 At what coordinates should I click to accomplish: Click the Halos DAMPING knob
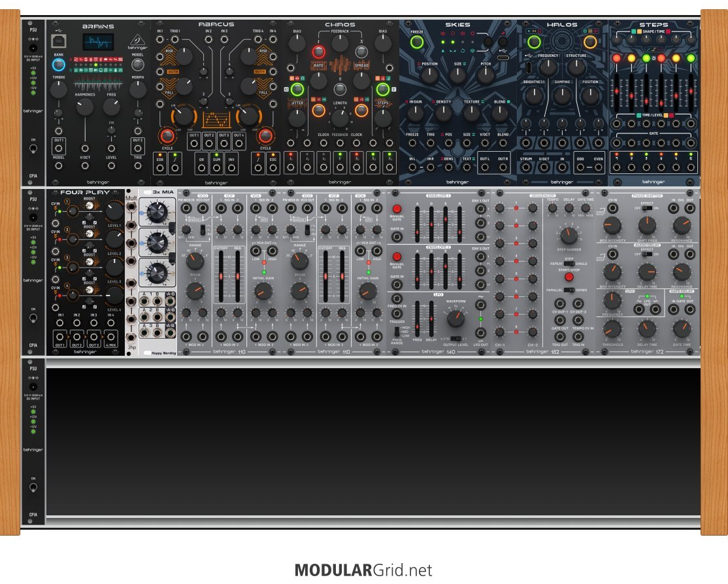click(x=562, y=95)
